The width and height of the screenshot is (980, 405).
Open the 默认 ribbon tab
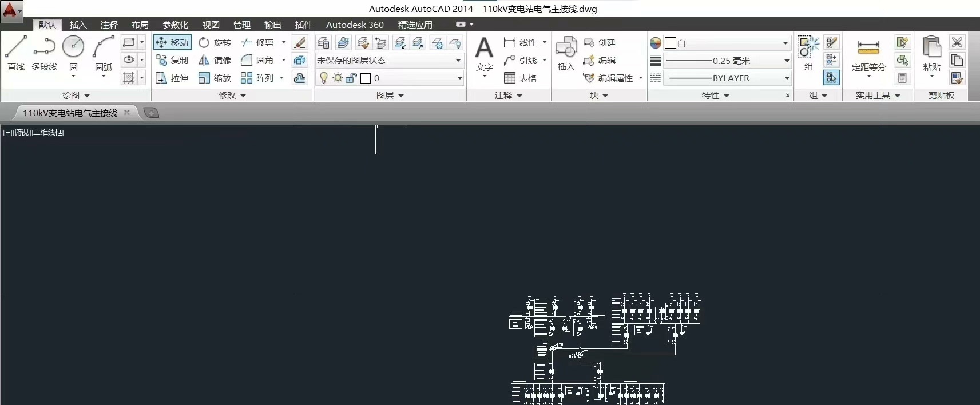(x=47, y=25)
